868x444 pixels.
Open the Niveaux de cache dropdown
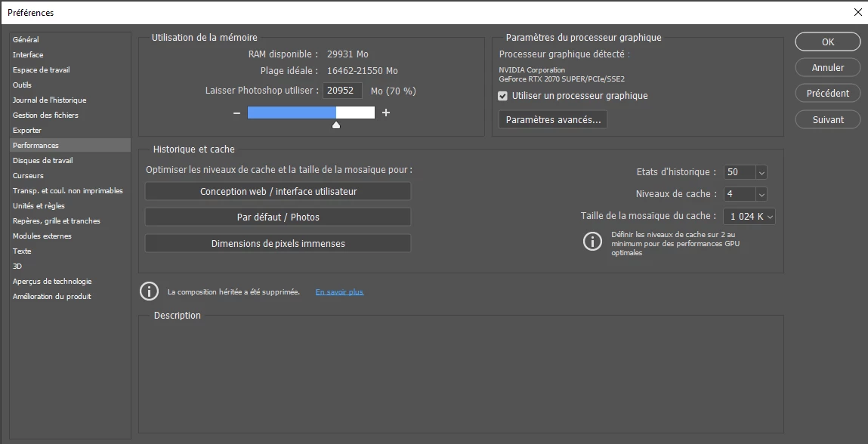(x=761, y=194)
